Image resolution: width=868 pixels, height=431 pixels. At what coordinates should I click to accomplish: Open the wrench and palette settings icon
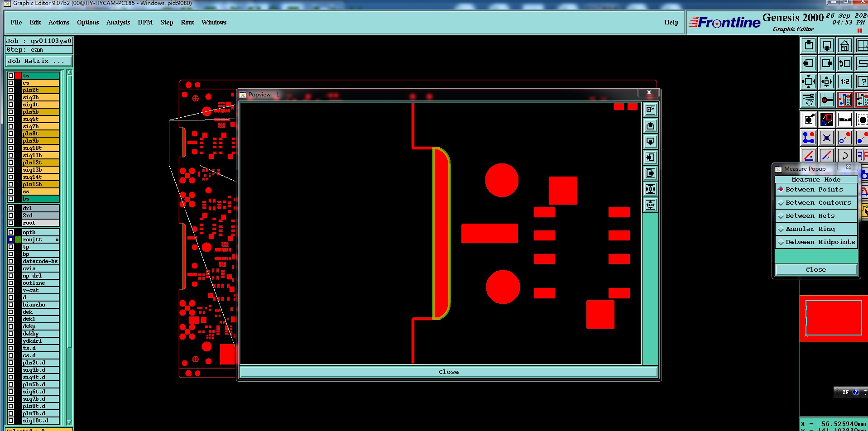(x=809, y=100)
